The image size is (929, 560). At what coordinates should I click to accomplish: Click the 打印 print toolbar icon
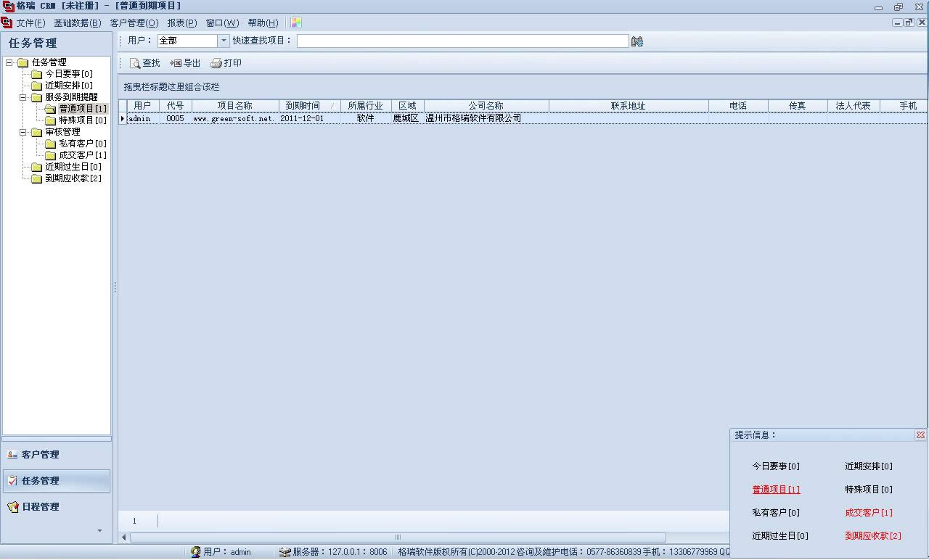pyautogui.click(x=216, y=64)
